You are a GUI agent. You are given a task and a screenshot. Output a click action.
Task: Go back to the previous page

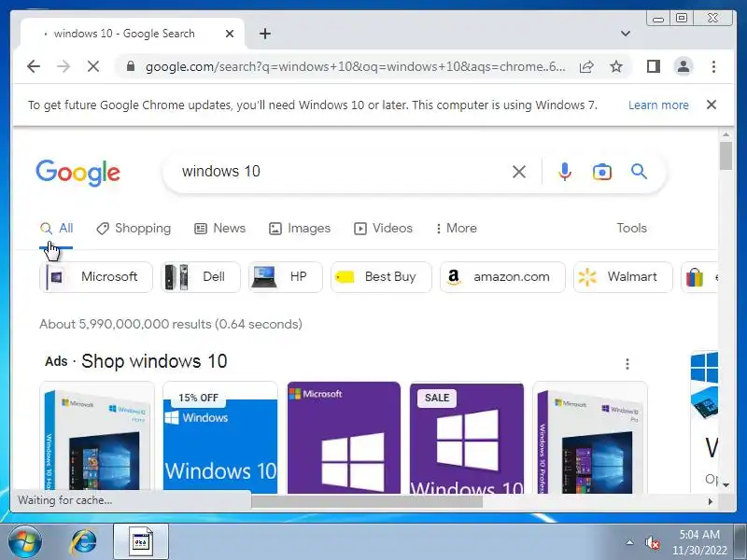click(x=34, y=66)
